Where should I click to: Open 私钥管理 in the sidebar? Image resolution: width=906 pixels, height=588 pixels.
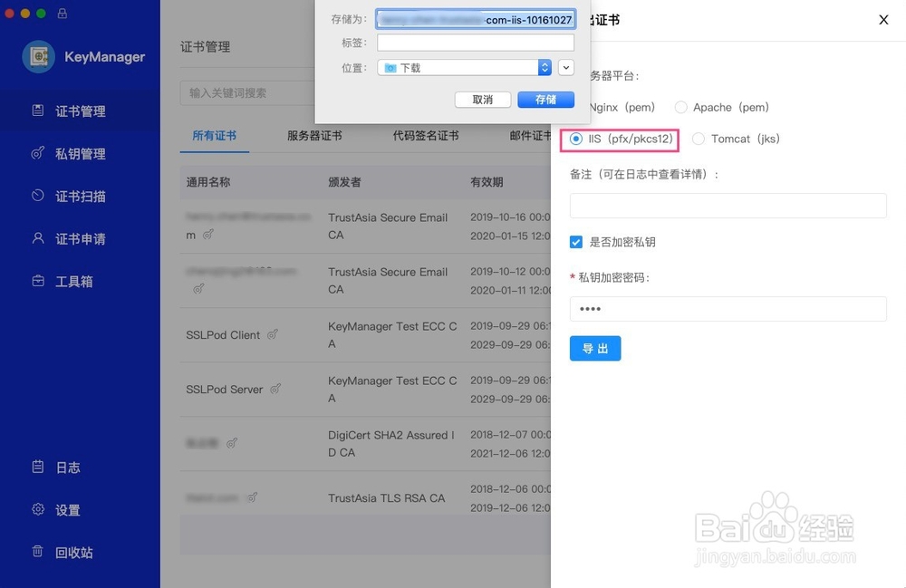[x=80, y=154]
